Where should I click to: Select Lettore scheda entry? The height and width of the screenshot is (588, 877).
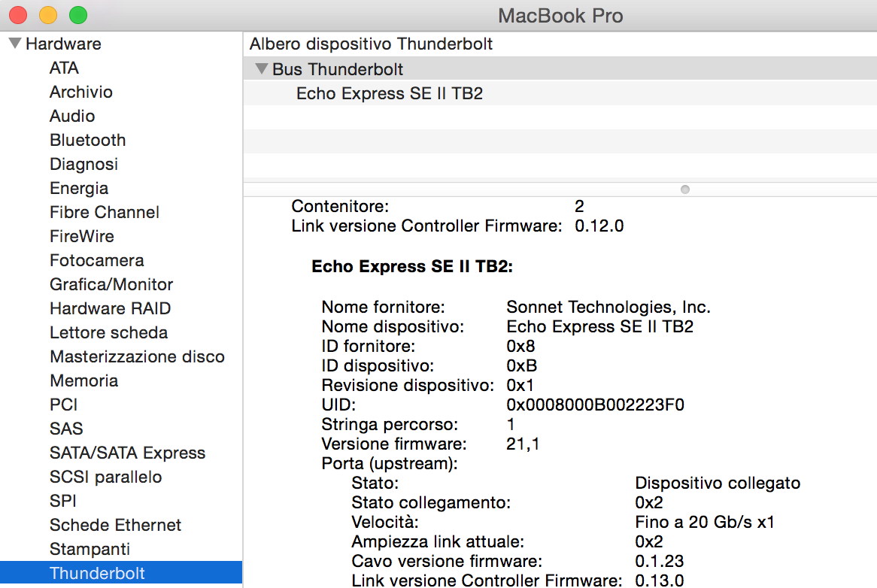pyautogui.click(x=108, y=332)
